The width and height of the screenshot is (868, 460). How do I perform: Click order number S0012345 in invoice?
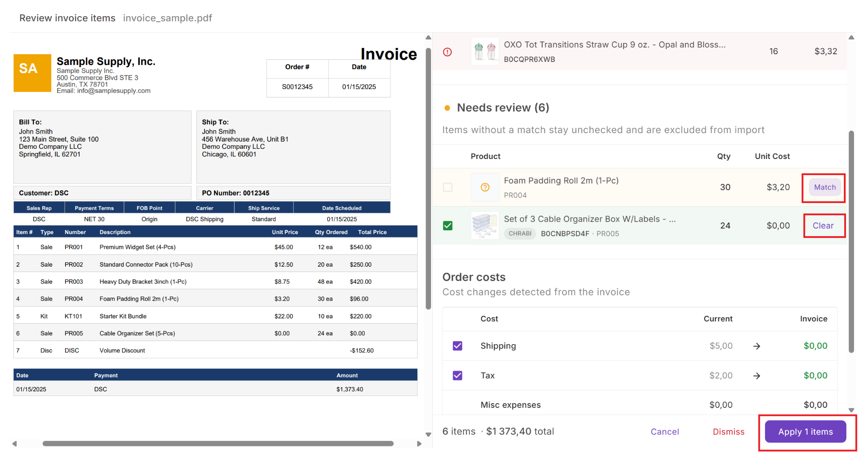tap(297, 87)
